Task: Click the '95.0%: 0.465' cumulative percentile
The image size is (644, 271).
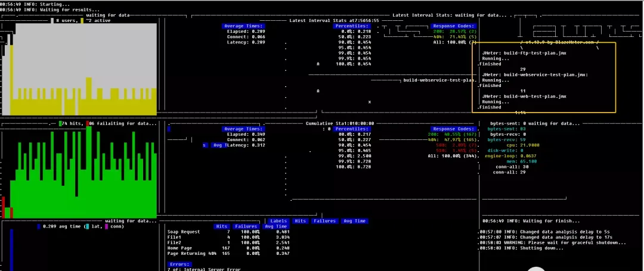Action: coord(354,151)
